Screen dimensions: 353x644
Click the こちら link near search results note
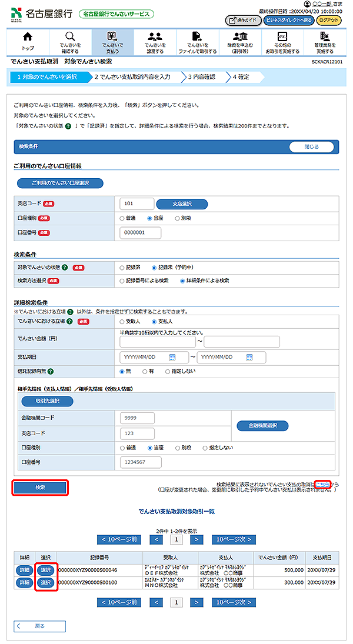tap(322, 483)
